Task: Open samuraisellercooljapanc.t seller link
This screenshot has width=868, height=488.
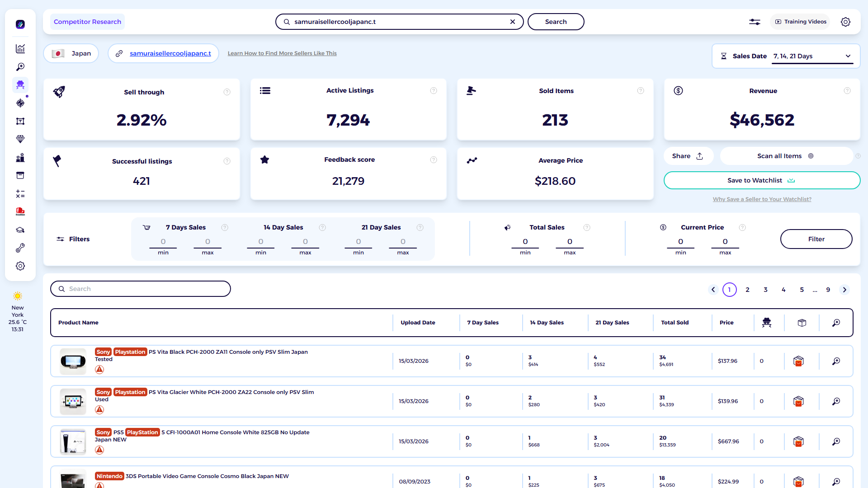Action: 170,53
